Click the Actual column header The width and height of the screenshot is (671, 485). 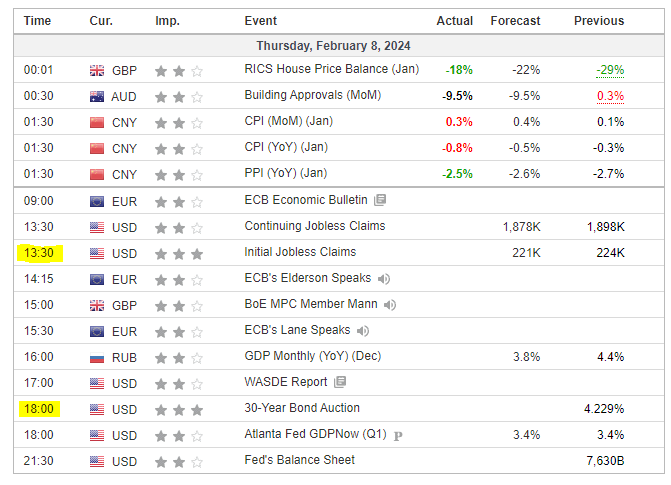point(455,21)
